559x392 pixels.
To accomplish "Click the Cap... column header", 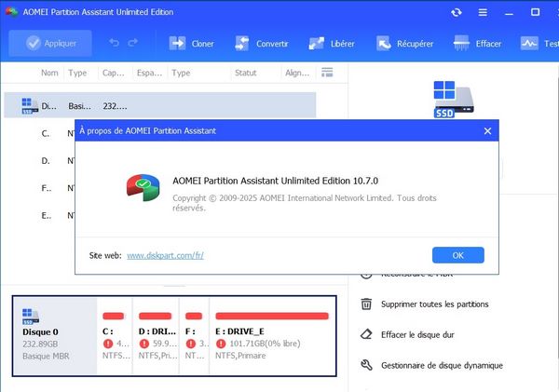I will coord(114,73).
